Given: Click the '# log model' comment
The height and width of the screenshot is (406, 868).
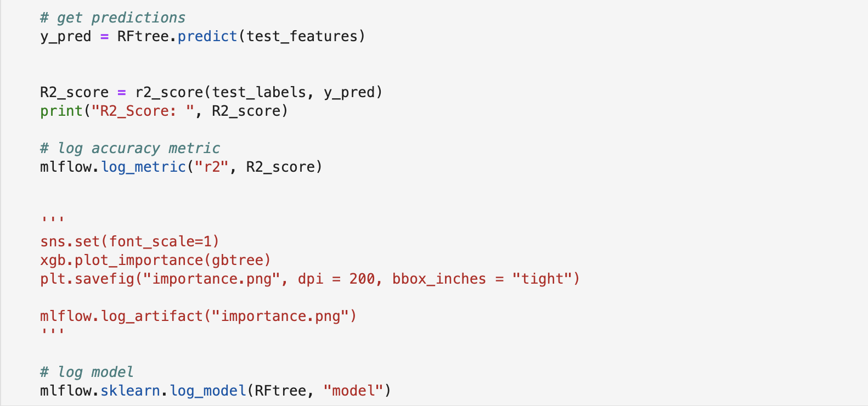Looking at the screenshot, I should 87,372.
